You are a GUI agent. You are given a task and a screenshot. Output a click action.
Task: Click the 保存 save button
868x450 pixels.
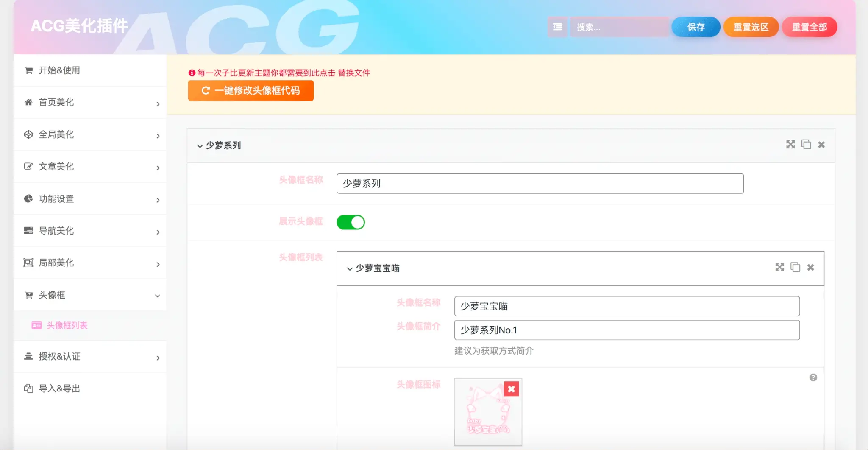click(x=696, y=27)
